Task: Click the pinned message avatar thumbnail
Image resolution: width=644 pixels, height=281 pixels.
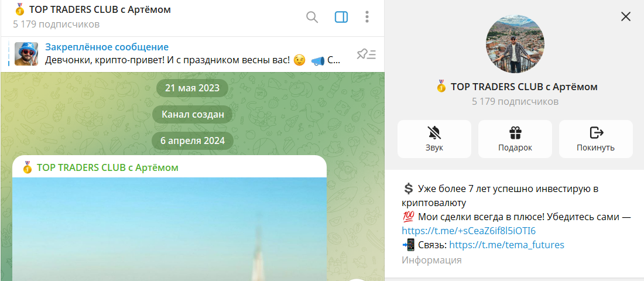Action: (x=26, y=54)
